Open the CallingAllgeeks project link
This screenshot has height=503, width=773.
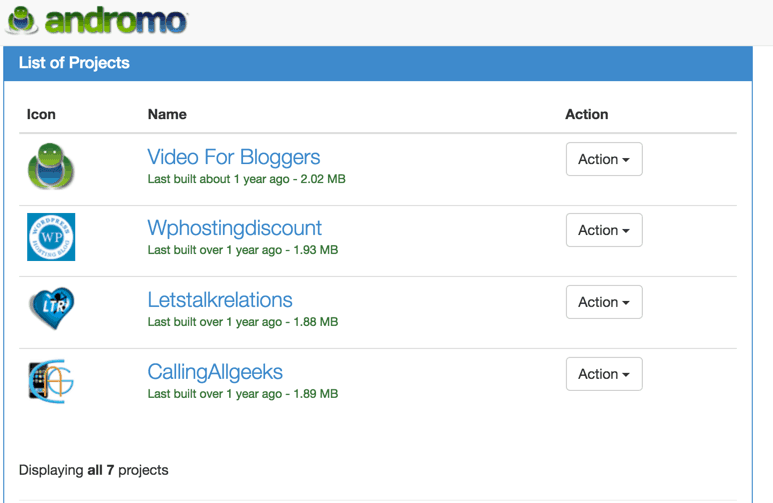click(x=215, y=372)
